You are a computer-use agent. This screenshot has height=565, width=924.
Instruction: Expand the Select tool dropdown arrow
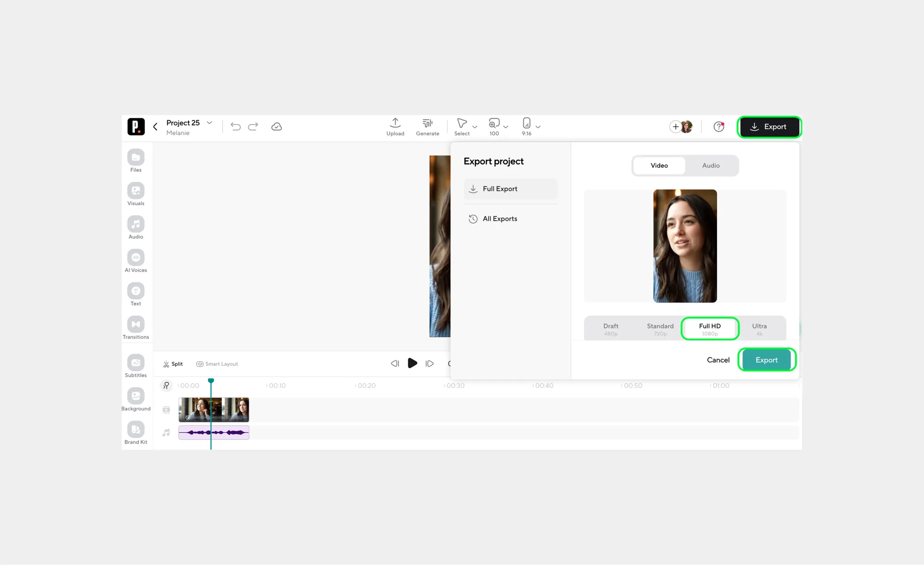click(x=474, y=127)
